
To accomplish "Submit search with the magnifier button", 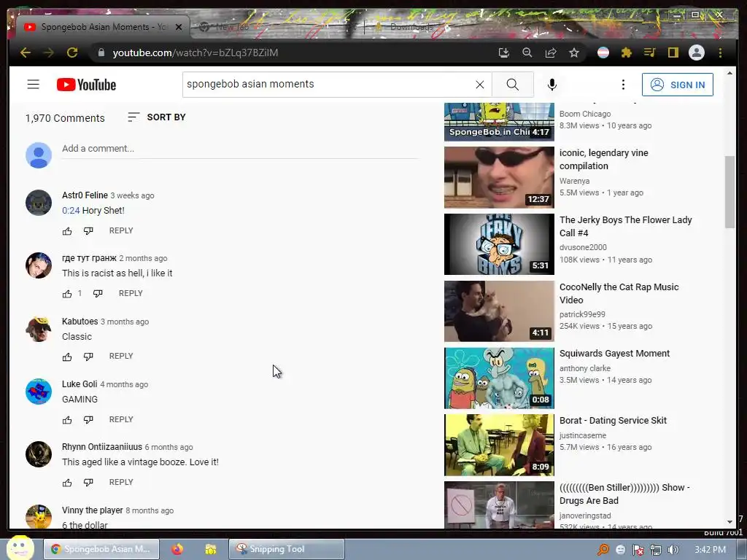I will 513,85.
